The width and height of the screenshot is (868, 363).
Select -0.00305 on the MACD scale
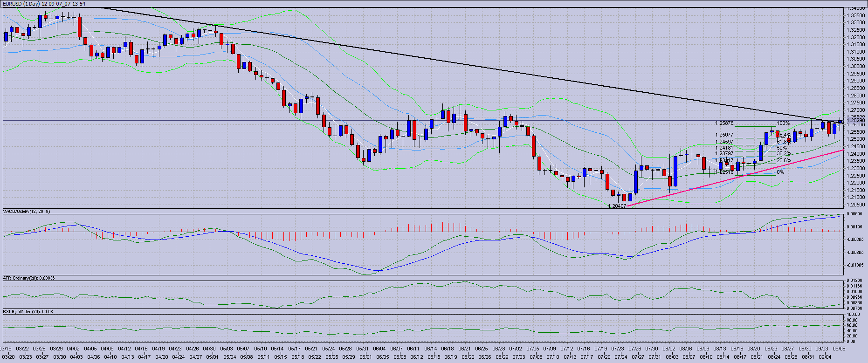click(854, 240)
